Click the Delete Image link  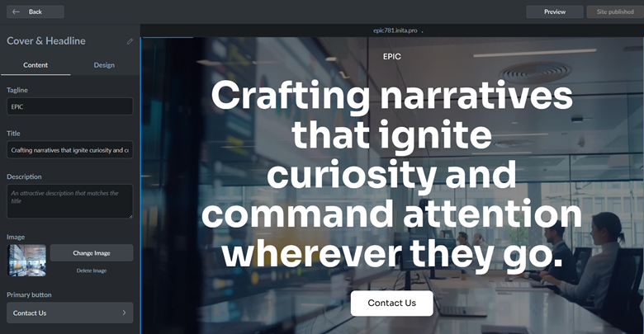92,270
